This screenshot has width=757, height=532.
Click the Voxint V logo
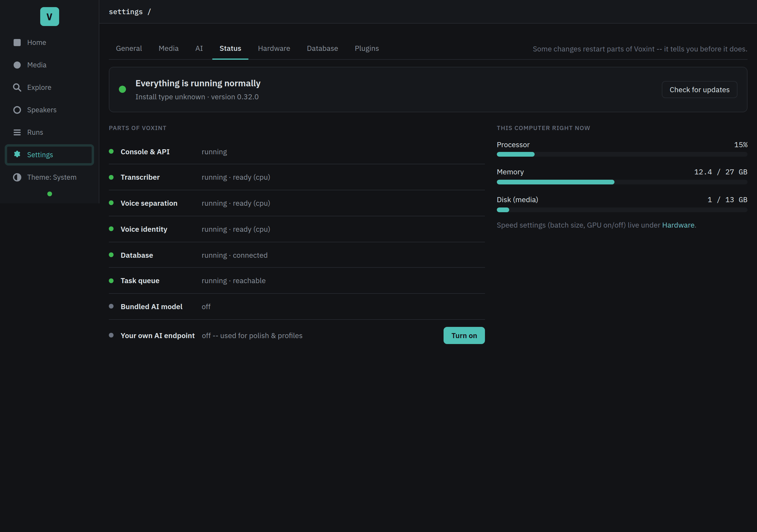49,17
